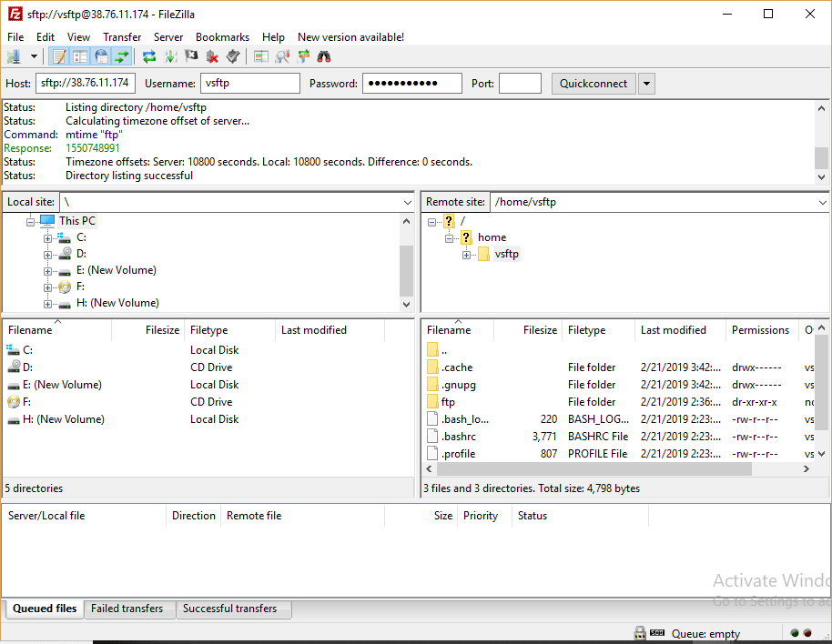
Task: Select the .bash_lo... file
Action: 465,419
